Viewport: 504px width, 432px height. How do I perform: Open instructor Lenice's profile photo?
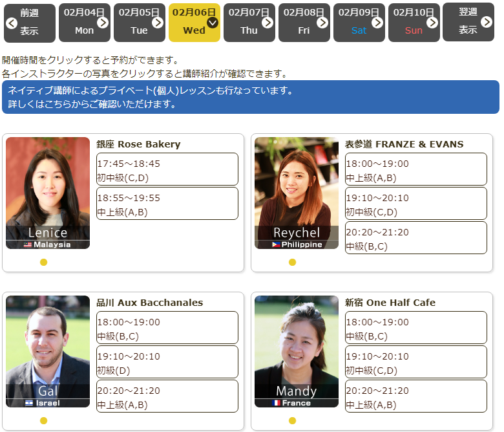point(48,193)
